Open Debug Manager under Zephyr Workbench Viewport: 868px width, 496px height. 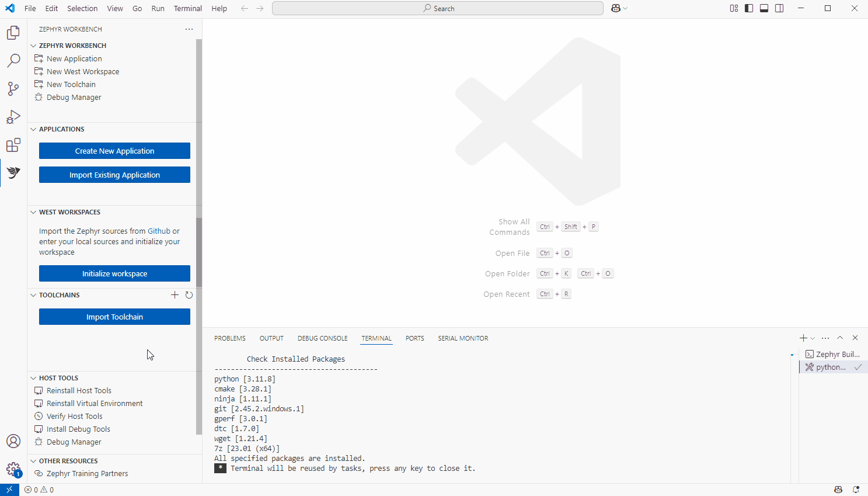coord(72,97)
